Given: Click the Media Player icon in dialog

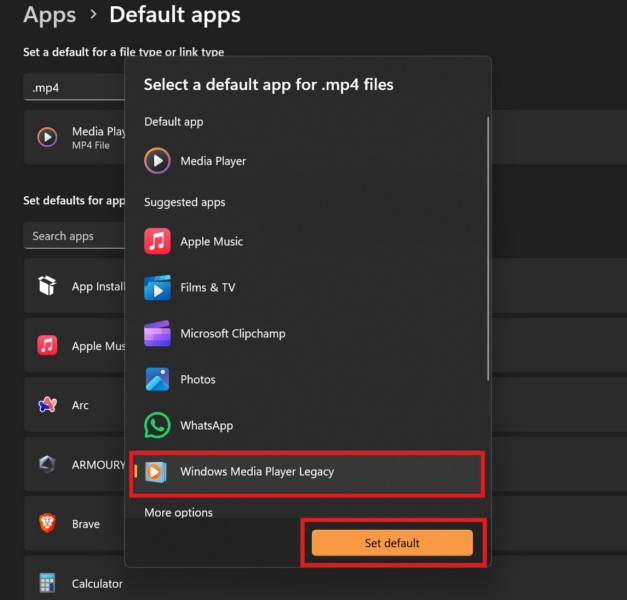Looking at the screenshot, I should [x=157, y=161].
